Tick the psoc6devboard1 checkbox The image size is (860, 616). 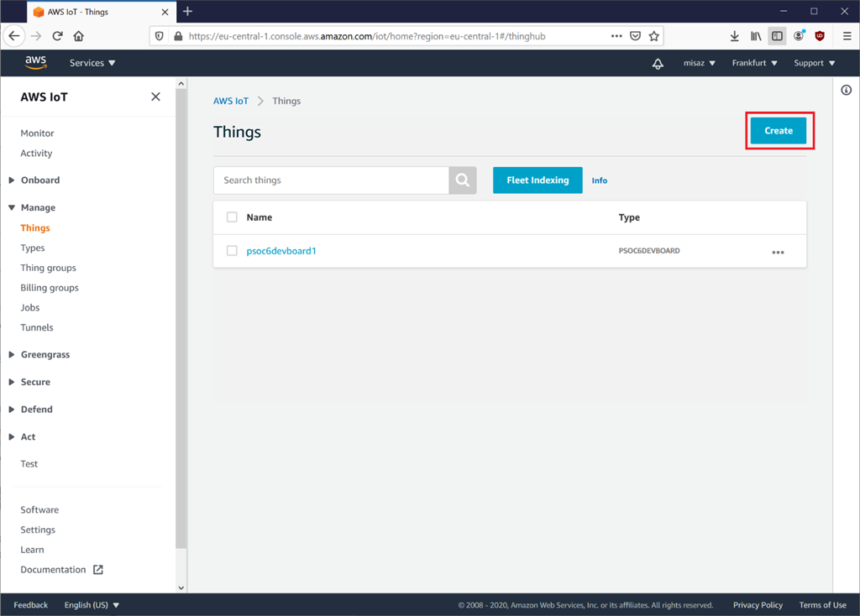(232, 250)
